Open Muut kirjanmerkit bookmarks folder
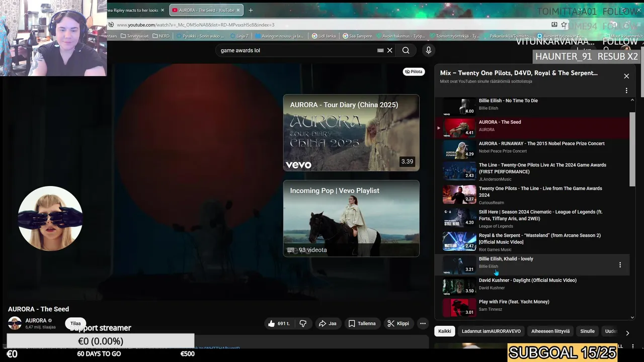Viewport: 644px width, 362px height. (622, 36)
